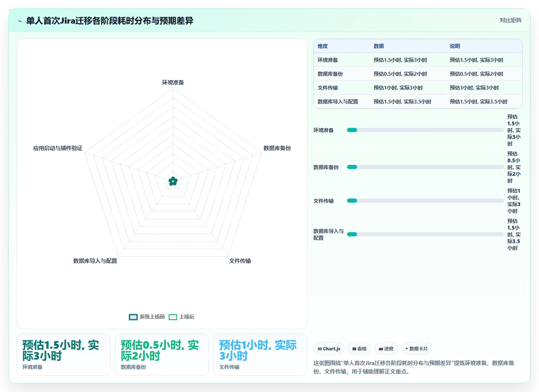Toggle the 上线后 legend swatch

173,317
